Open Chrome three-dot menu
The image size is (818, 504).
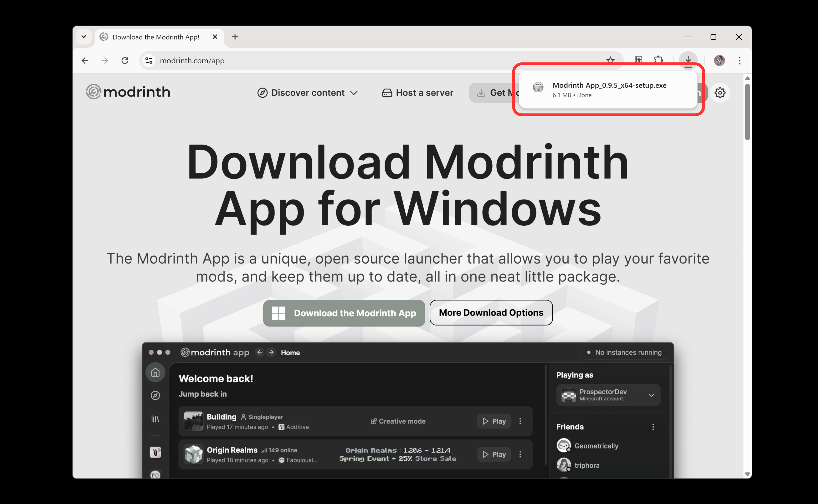coord(739,60)
